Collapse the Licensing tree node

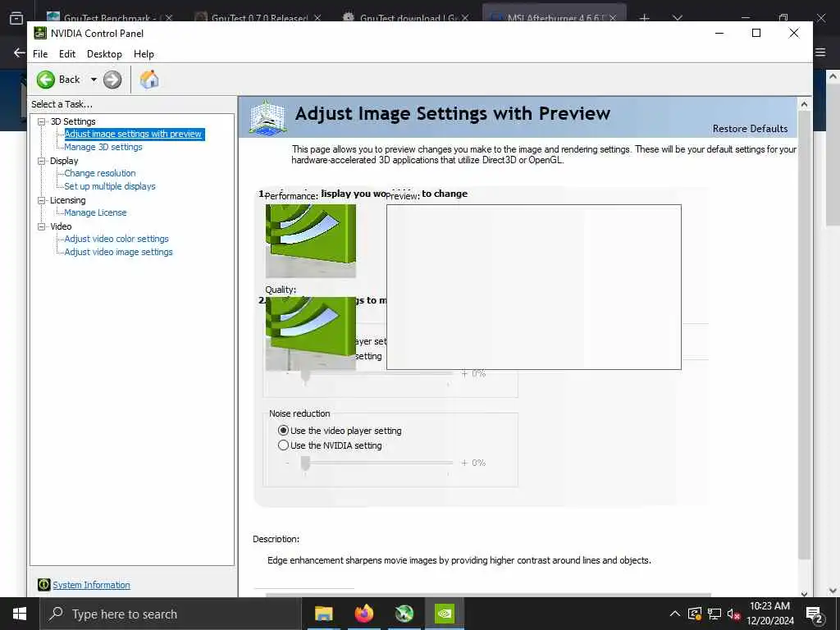(x=41, y=200)
